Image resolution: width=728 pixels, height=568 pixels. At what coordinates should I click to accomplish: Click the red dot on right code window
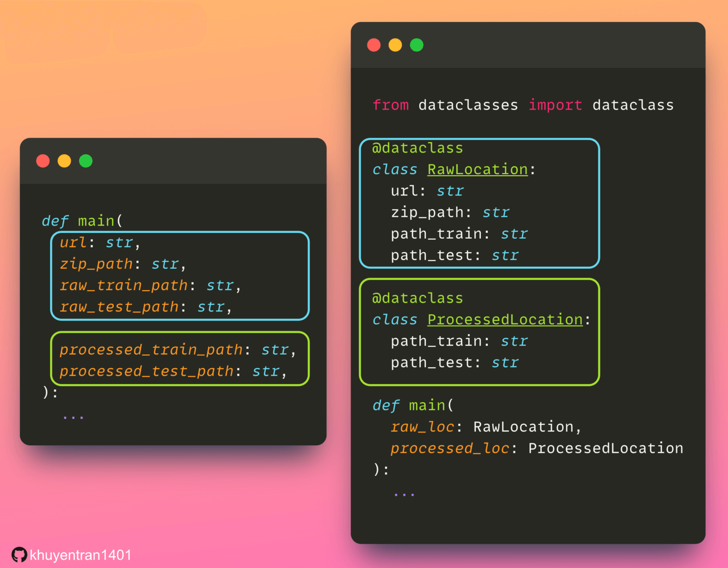click(x=374, y=45)
